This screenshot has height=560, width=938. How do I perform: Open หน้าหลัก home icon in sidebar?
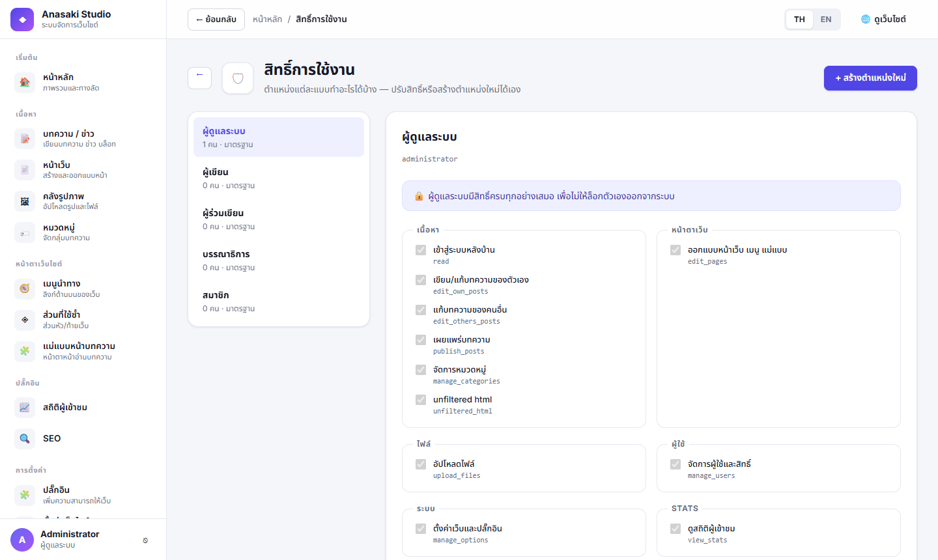point(25,82)
